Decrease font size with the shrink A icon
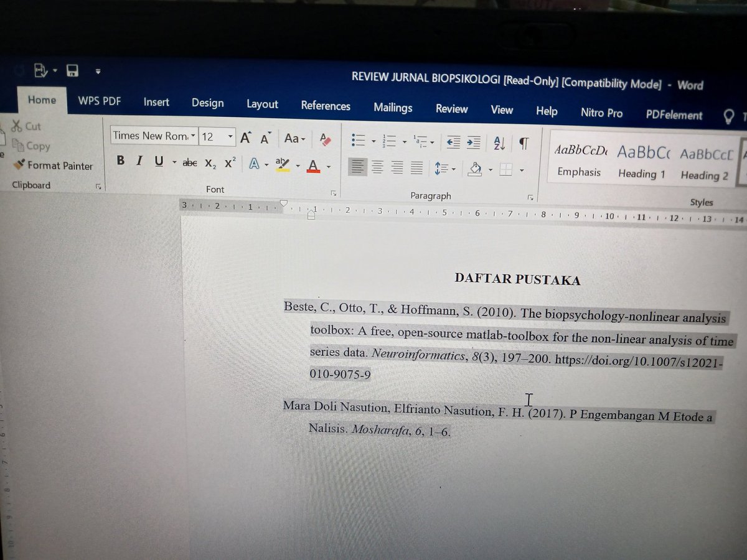Image resolution: width=747 pixels, height=560 pixels. [266, 138]
